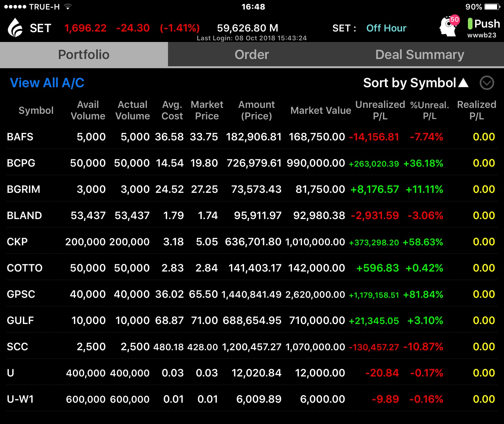Viewport: 504px width, 424px height.
Task: Tap BGRIM average cost 24.52
Action: tap(169, 189)
